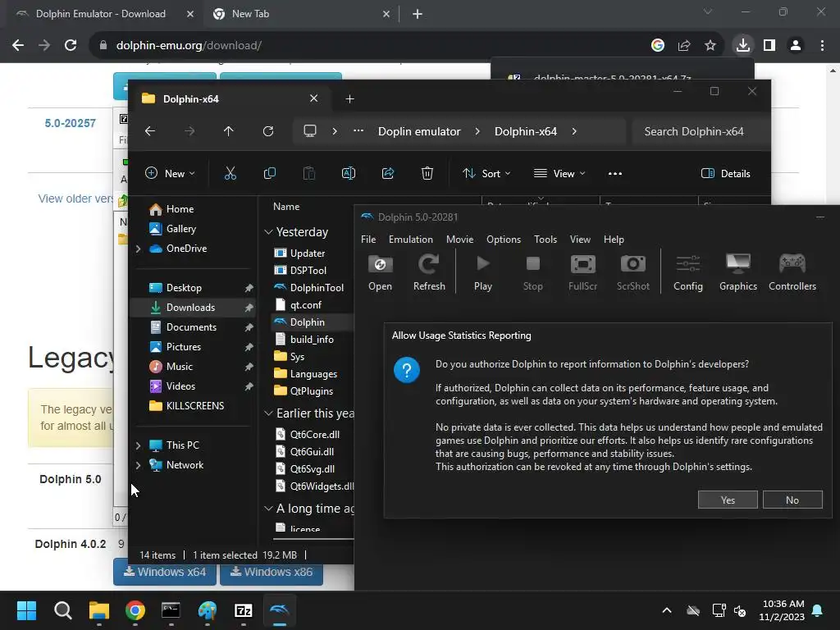Image resolution: width=840 pixels, height=630 pixels.
Task: Toggle fullscreen with the FullScr icon
Action: 583,272
